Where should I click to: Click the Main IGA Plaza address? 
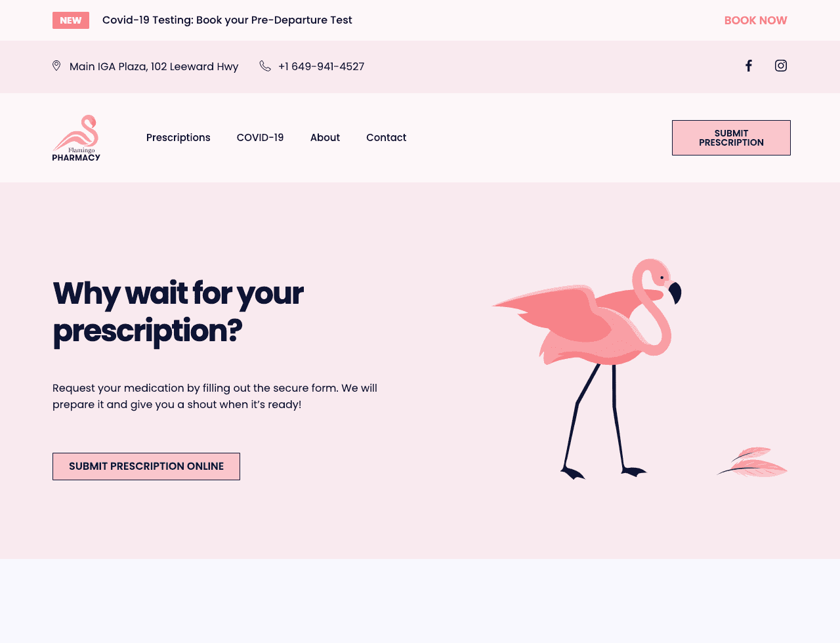(154, 66)
